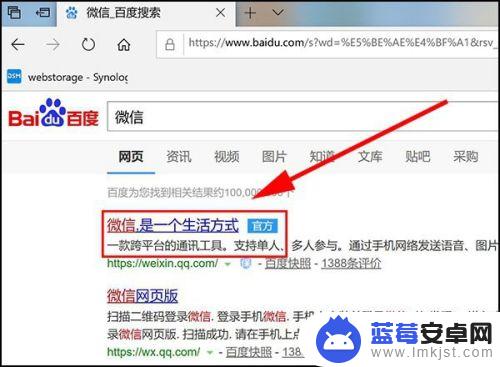Open 百度快照 for the weixin.qq.com result
The height and width of the screenshot is (367, 500).
click(288, 263)
